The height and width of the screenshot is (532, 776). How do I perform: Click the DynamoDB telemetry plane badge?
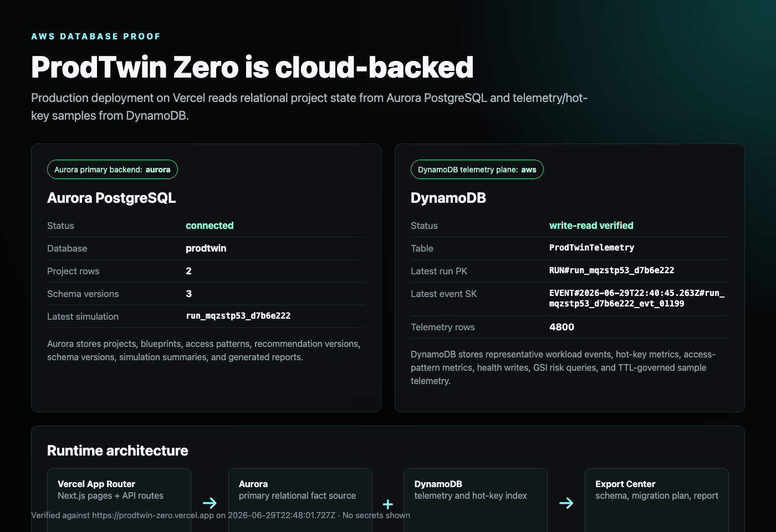pos(477,170)
